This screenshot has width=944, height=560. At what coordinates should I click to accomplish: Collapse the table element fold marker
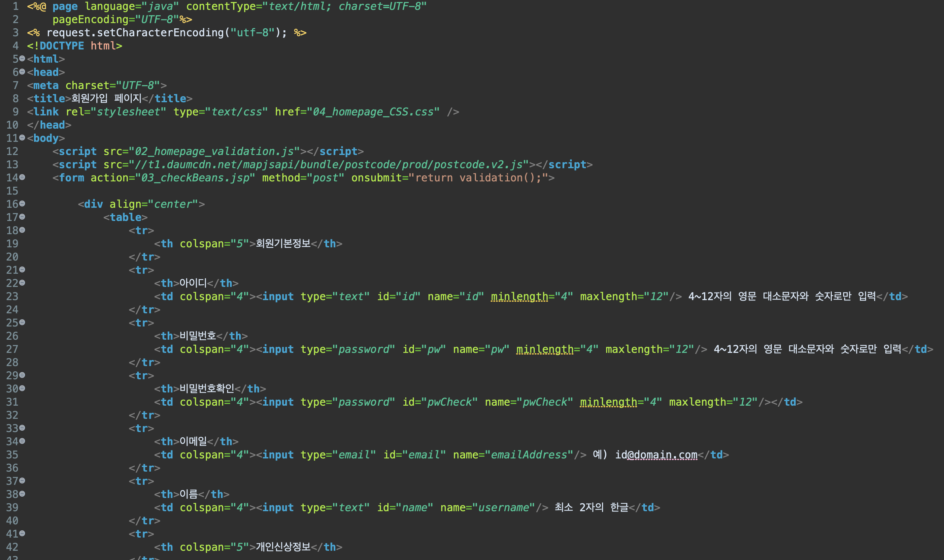(x=22, y=217)
